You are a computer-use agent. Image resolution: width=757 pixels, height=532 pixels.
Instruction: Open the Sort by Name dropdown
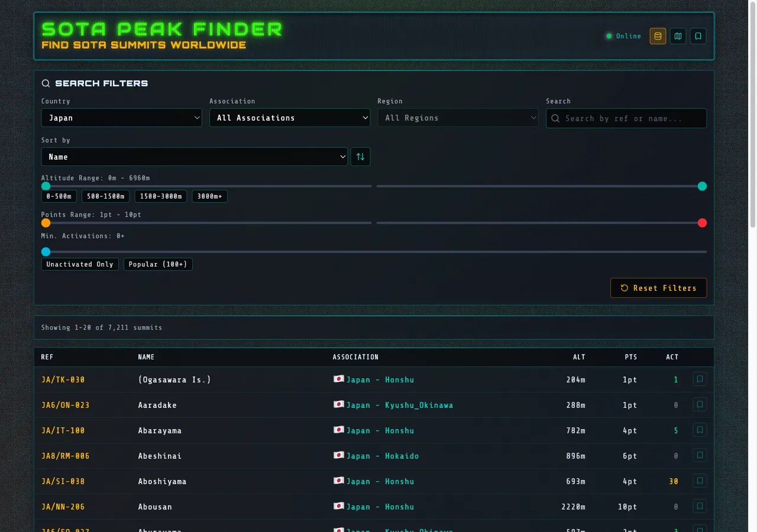[x=194, y=157]
